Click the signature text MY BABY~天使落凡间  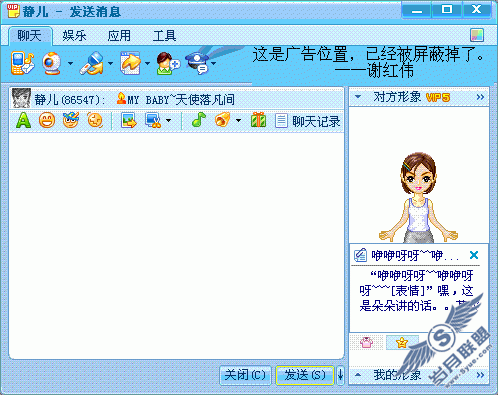[x=180, y=99]
